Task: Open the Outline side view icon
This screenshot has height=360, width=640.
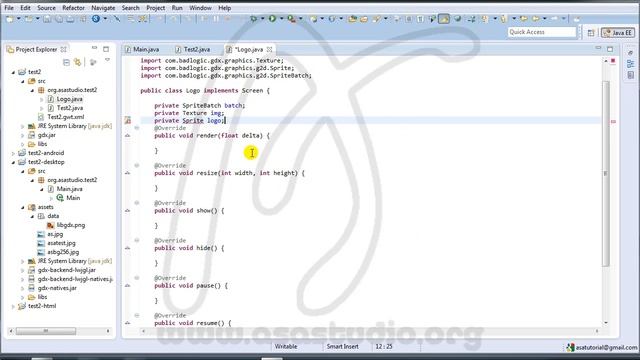Action: (x=631, y=64)
